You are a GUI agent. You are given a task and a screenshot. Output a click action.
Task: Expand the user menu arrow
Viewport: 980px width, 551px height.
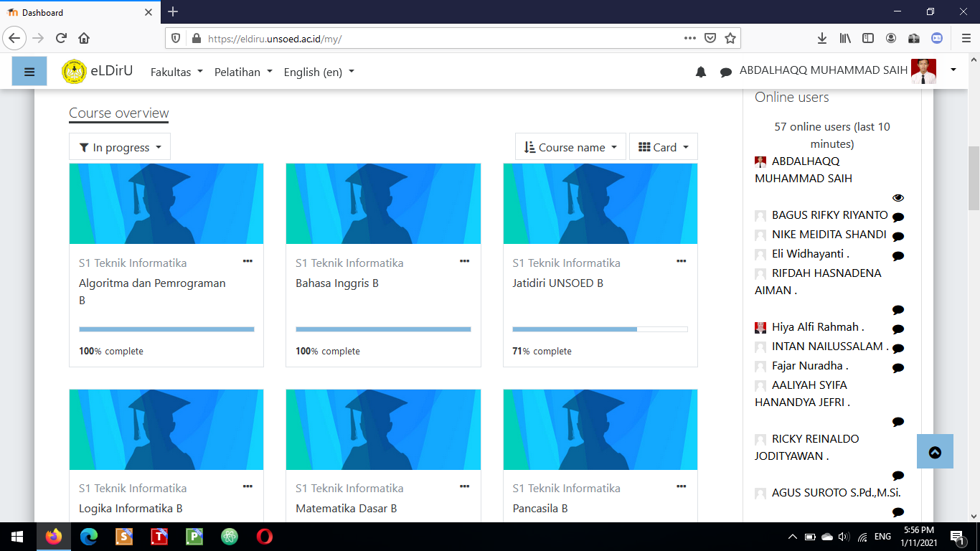[x=953, y=70]
